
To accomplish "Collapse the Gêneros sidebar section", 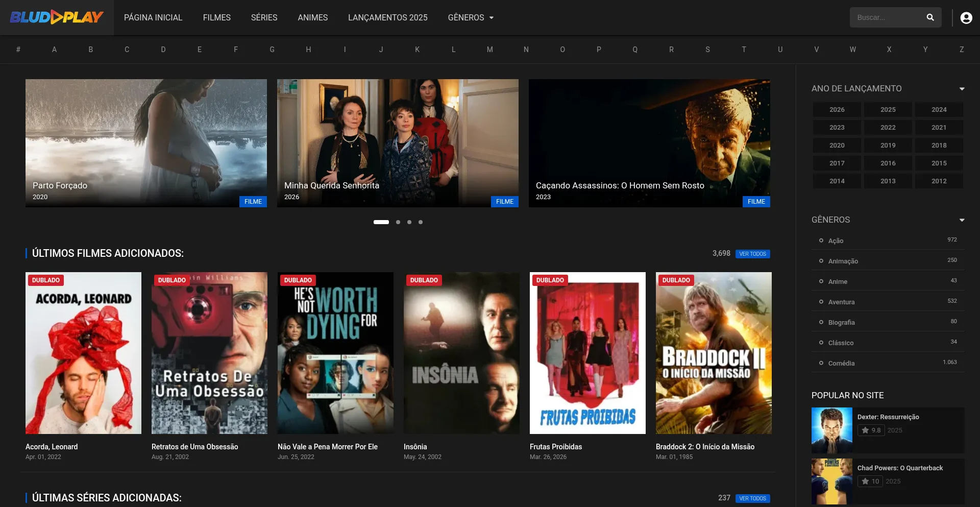I will (x=962, y=220).
